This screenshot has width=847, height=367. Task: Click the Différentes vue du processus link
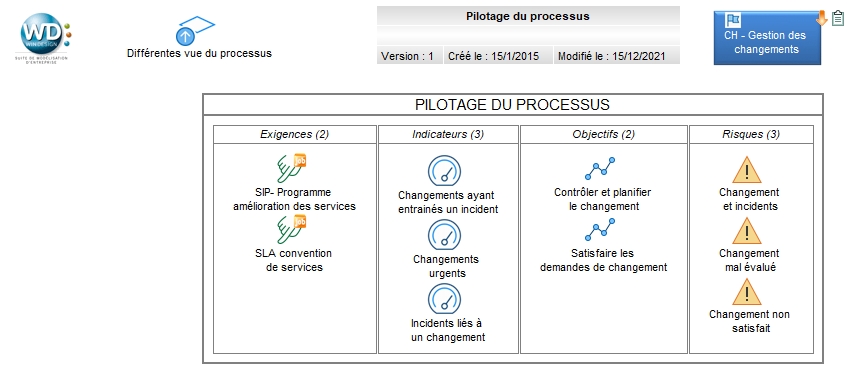(199, 54)
